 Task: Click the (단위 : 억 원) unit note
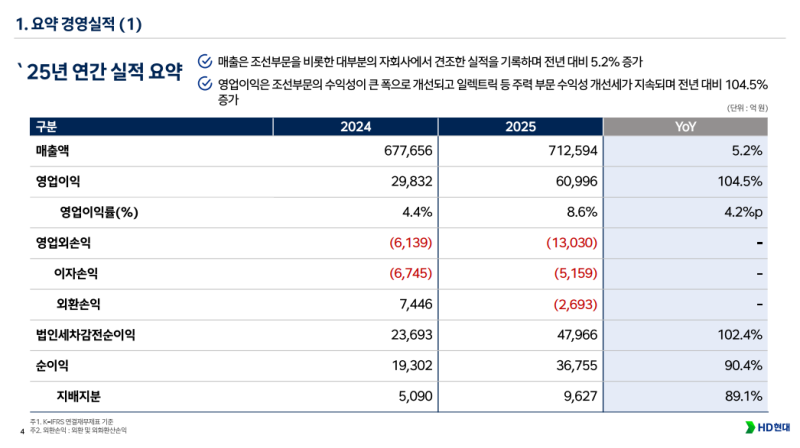pyautogui.click(x=746, y=107)
